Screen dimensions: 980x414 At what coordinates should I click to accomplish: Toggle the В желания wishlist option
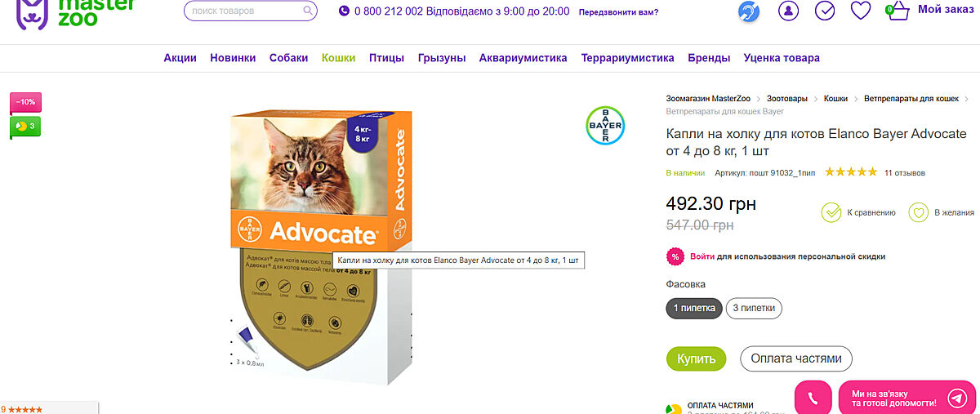pyautogui.click(x=941, y=212)
